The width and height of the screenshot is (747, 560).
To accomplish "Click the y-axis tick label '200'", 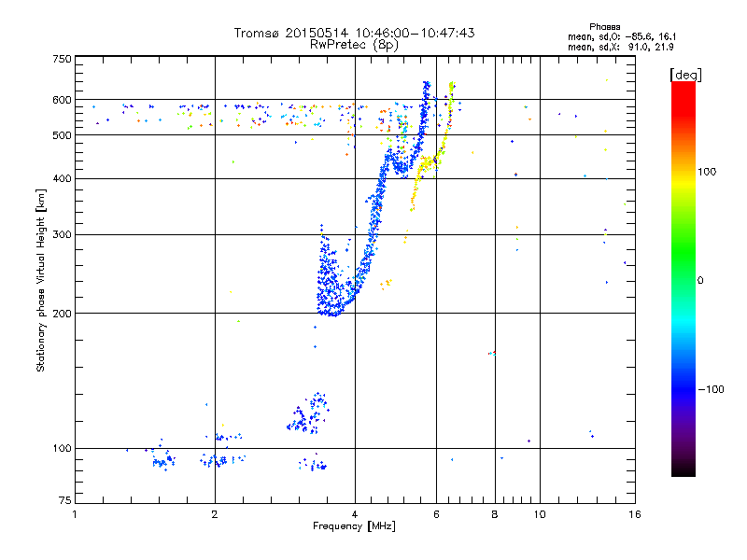I will pos(63,314).
